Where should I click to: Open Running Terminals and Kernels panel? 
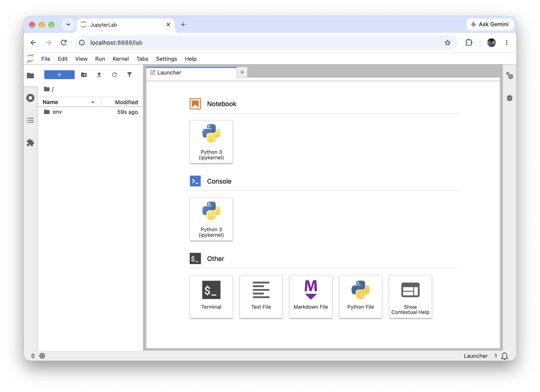30,98
